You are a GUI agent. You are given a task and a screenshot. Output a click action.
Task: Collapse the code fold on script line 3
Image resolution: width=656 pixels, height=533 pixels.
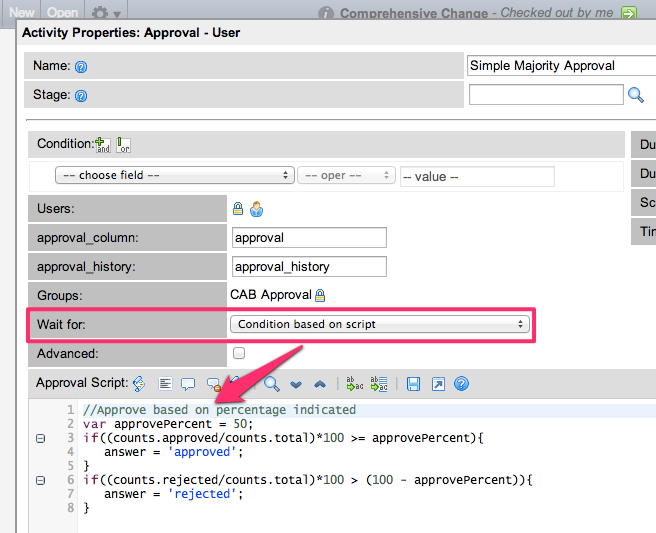40,438
